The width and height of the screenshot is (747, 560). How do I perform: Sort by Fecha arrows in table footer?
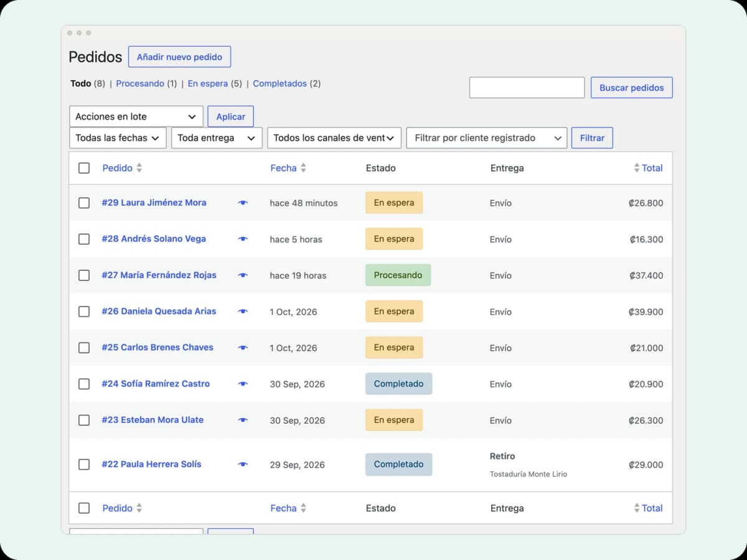303,508
